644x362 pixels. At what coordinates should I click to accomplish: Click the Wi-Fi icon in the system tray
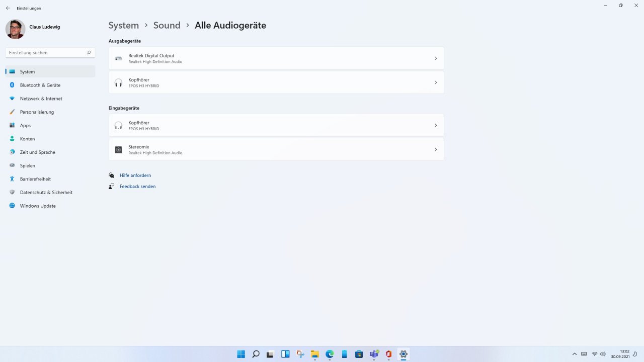pyautogui.click(x=594, y=354)
